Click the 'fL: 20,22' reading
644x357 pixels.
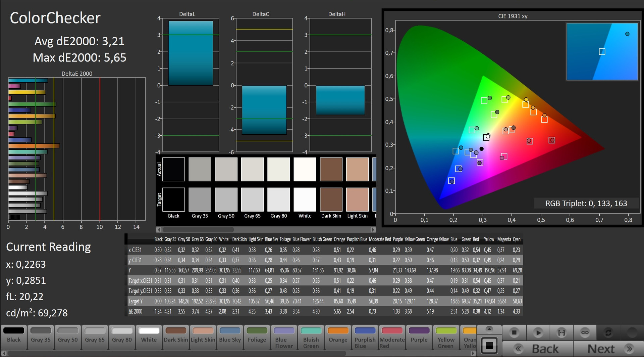tap(25, 297)
